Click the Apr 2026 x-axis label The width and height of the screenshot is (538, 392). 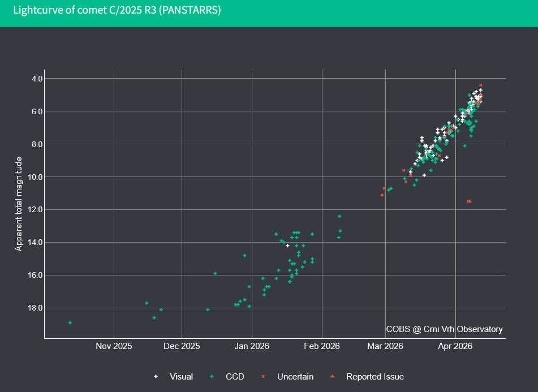click(455, 346)
